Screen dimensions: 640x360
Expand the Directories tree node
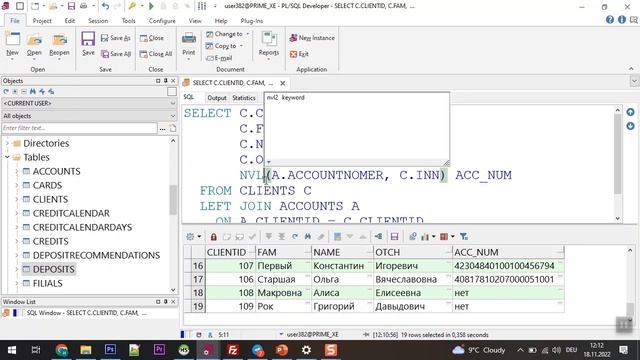(7, 143)
